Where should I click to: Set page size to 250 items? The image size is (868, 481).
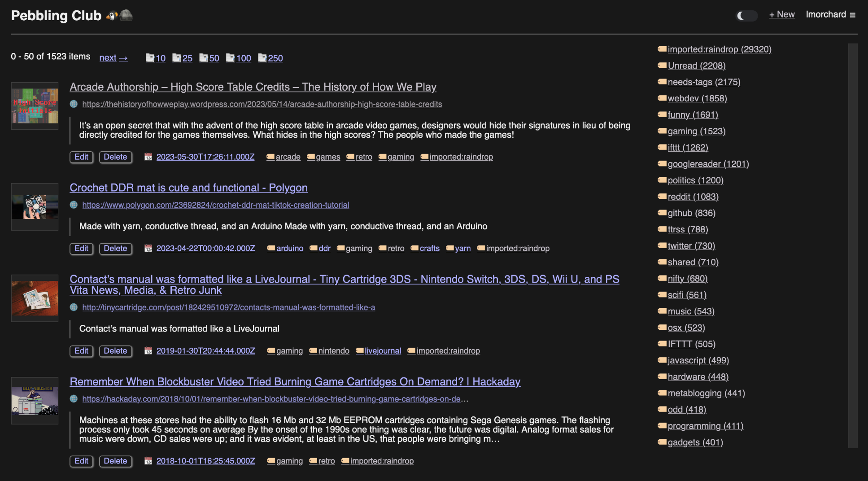tap(270, 58)
